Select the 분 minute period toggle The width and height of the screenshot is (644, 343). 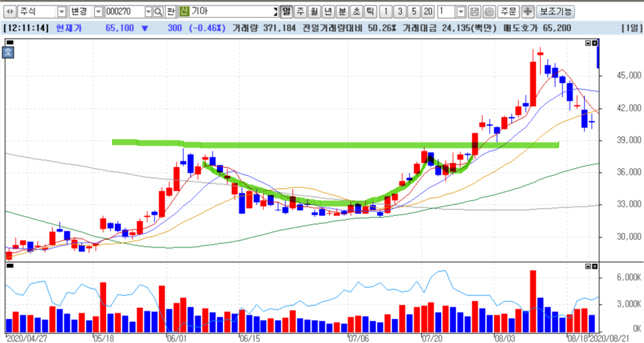tap(343, 12)
